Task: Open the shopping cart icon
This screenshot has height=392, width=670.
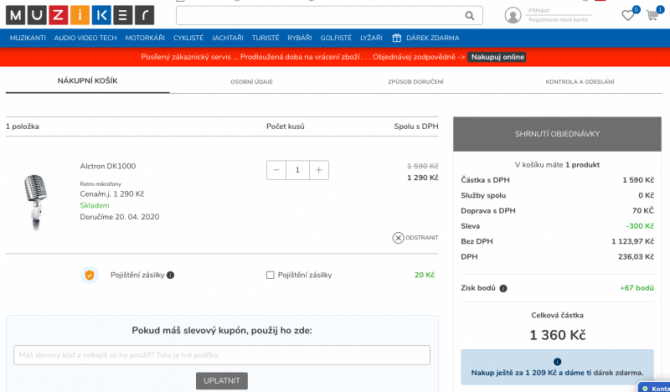Action: pyautogui.click(x=652, y=15)
